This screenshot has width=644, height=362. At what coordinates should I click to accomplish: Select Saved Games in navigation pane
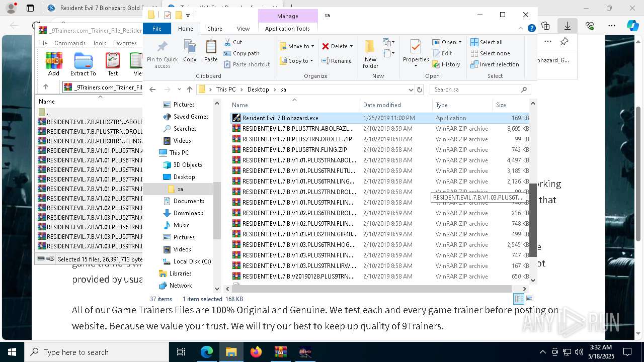[x=191, y=117]
